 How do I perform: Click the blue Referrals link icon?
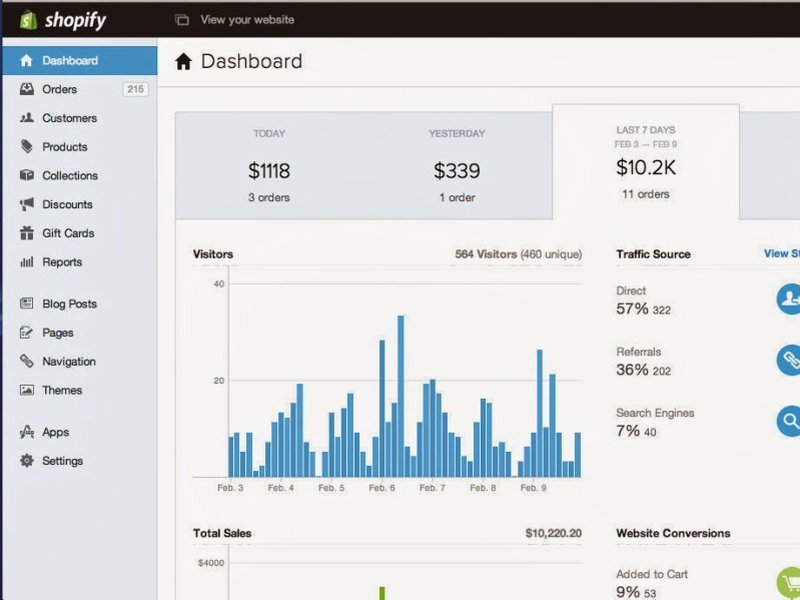pyautogui.click(x=789, y=360)
